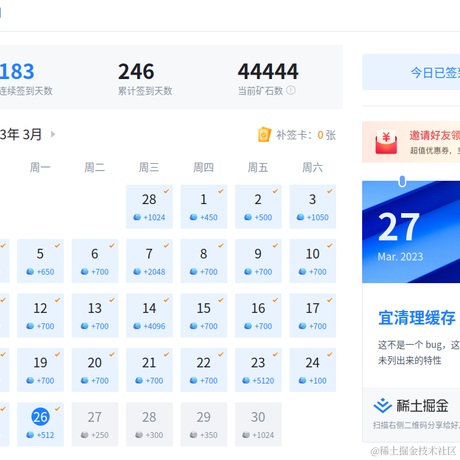This screenshot has height=460, width=460.
Task: Select calendar day 9 cell
Action: [258, 261]
